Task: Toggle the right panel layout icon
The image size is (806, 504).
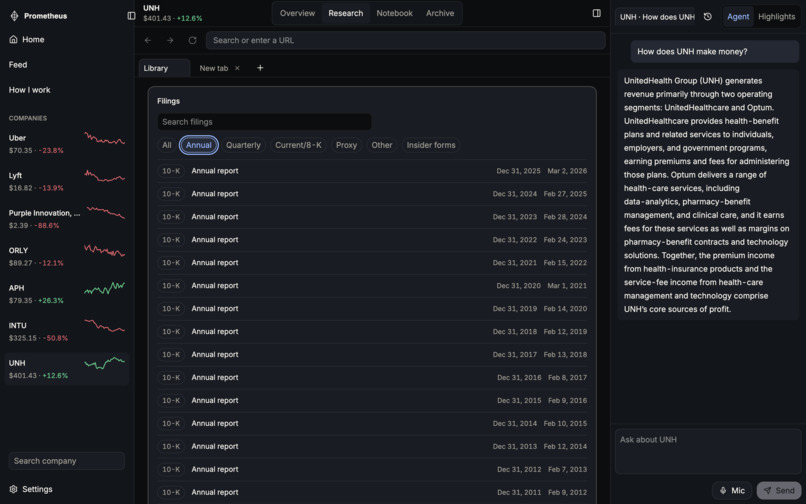Action: pos(596,13)
